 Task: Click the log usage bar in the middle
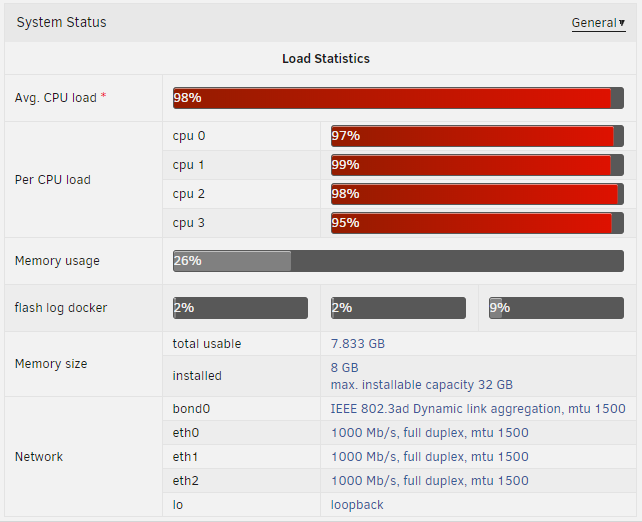[x=398, y=308]
